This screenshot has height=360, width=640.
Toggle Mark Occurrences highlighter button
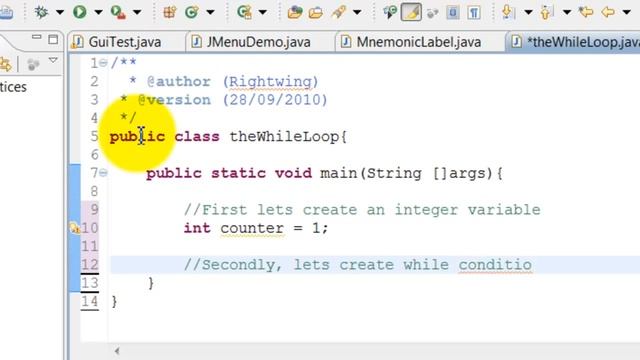411,12
